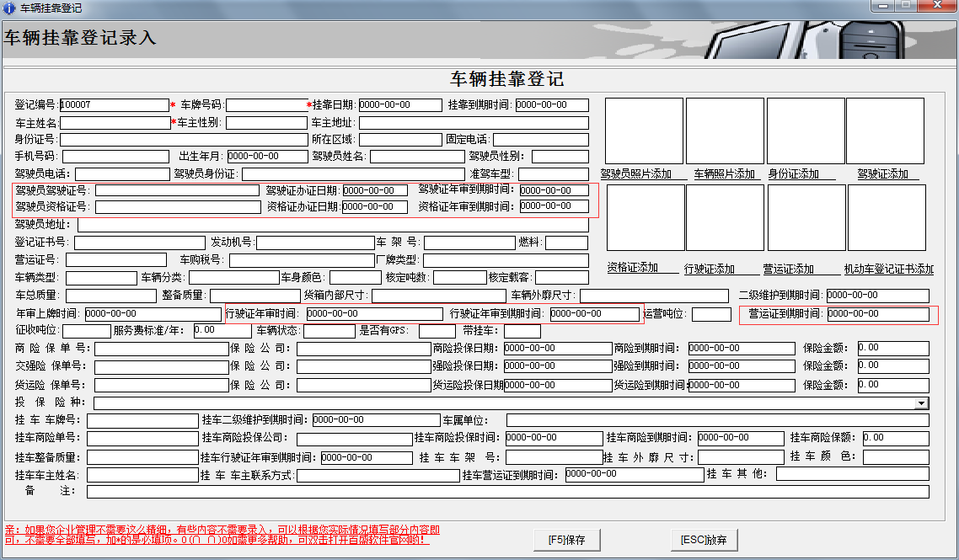Image resolution: width=959 pixels, height=560 pixels.
Task: Click the app info icon in title bar
Action: (x=9, y=8)
